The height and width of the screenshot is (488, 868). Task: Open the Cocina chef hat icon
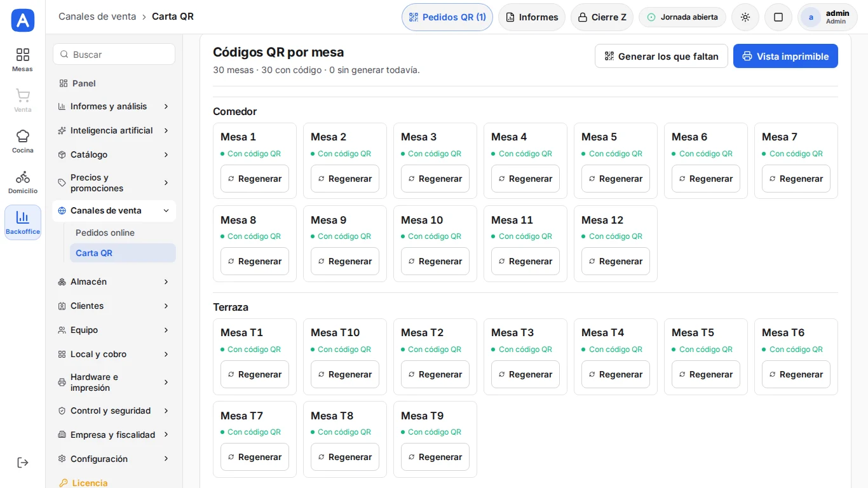click(23, 141)
